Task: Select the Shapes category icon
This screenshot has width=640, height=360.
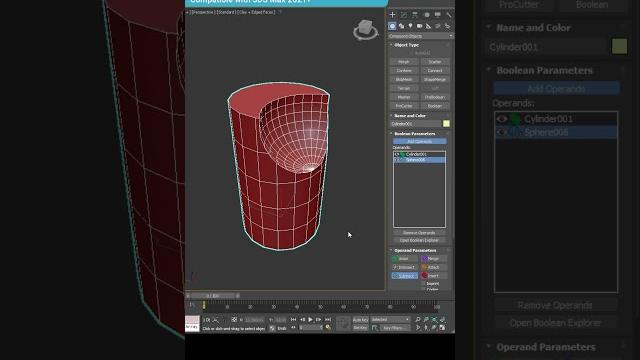Action: (x=402, y=26)
